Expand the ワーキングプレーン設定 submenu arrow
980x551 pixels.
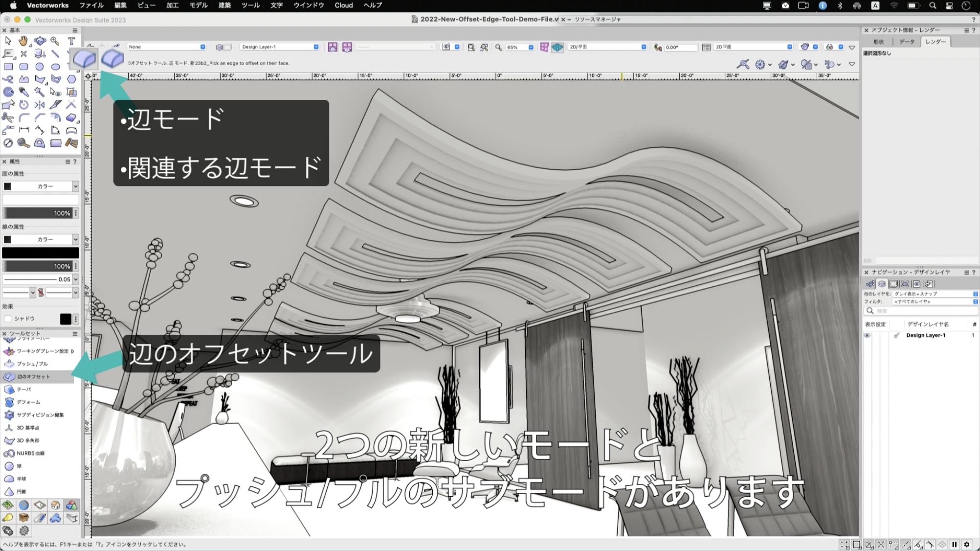click(x=73, y=351)
